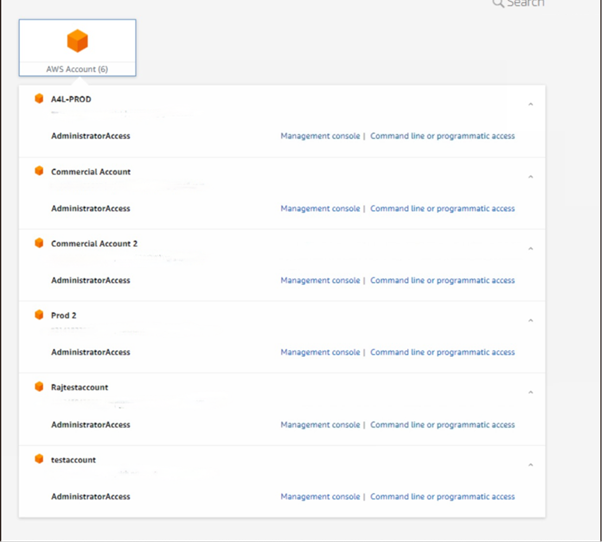Screen dimensions: 602x542
Task: Click the Prod 2 account cube icon
Action: point(39,315)
